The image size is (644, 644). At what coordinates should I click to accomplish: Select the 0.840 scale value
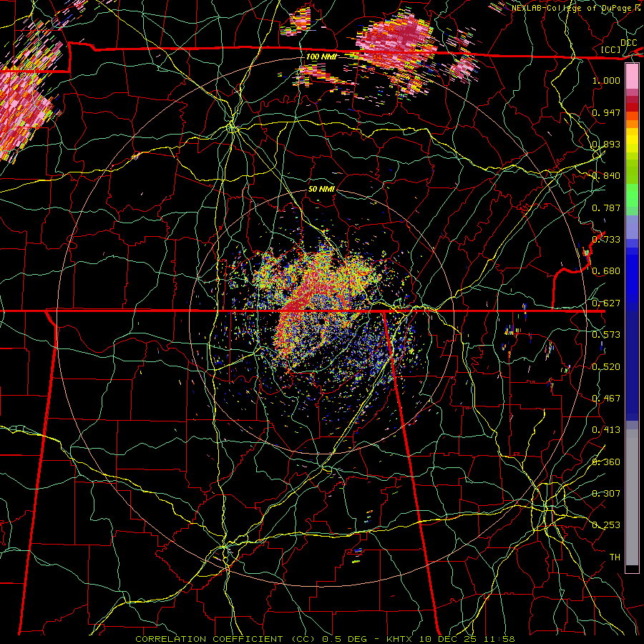coord(606,176)
